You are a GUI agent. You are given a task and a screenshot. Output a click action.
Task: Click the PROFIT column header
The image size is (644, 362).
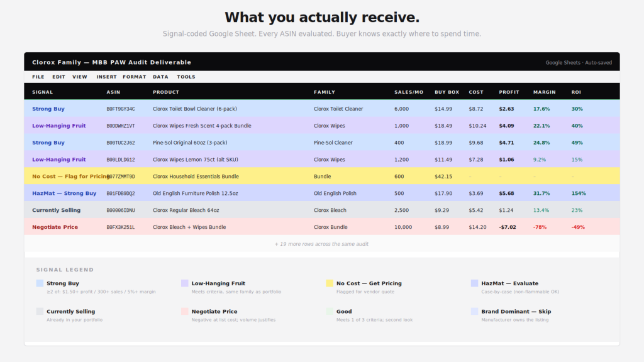pos(509,92)
